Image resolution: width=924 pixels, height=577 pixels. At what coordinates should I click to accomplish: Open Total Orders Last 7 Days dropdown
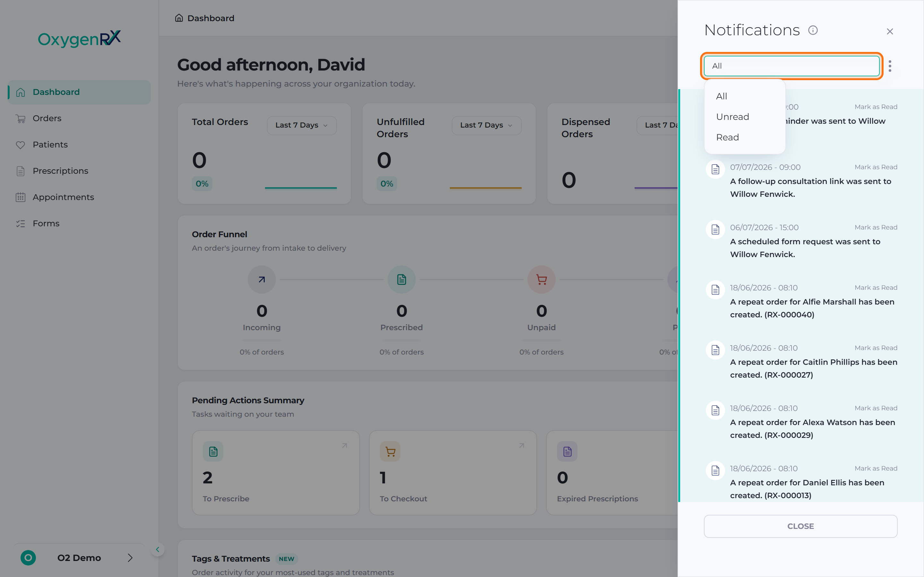[x=302, y=125]
